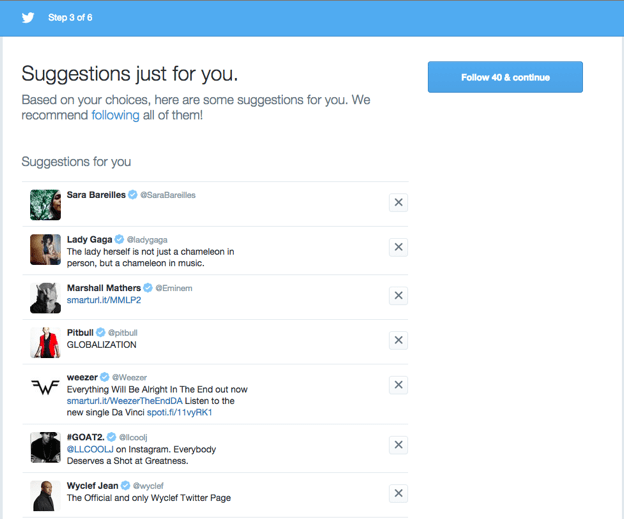Click the Twitter bird logo
624x519 pixels.
(x=28, y=17)
